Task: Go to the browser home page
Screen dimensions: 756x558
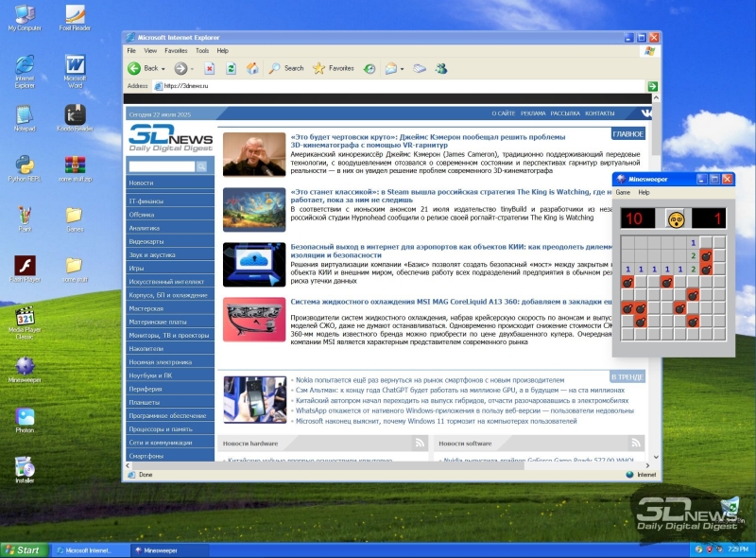Action: pos(253,69)
